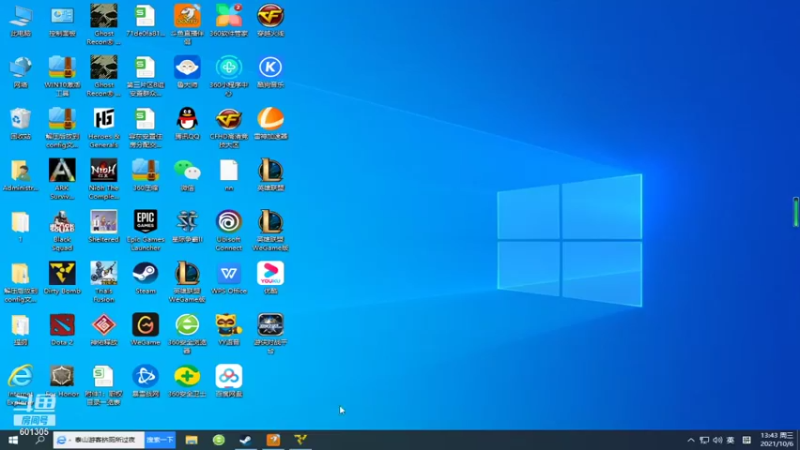The image size is (800, 450).
Task: Switch to Steam on the taskbar
Action: pyautogui.click(x=245, y=440)
